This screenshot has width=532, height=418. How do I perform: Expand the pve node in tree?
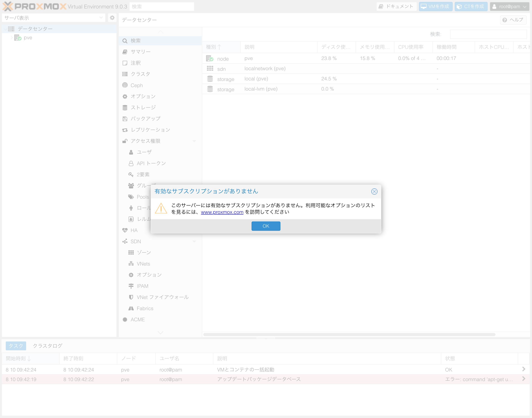coord(12,37)
